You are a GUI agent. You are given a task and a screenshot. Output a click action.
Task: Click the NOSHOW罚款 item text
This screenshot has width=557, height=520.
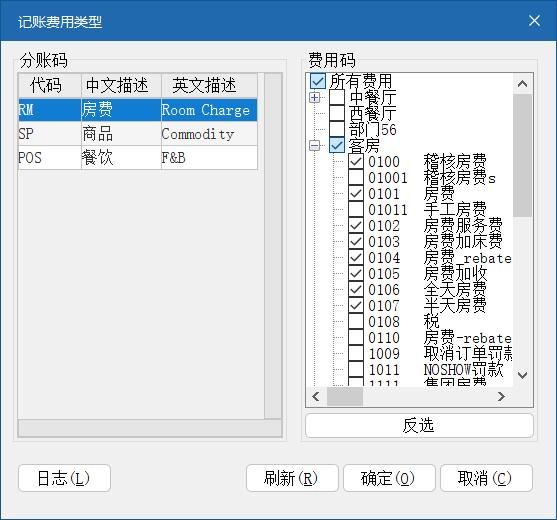(x=463, y=369)
